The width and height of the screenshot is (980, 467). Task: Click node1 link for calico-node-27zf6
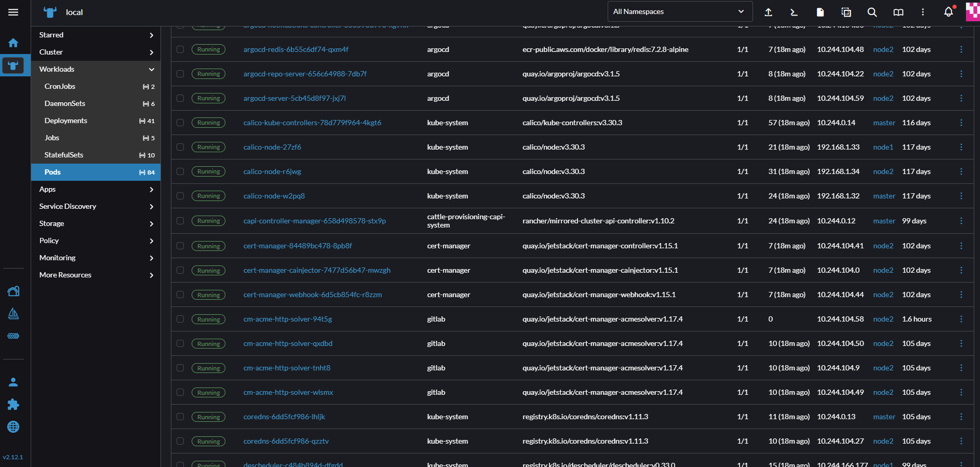click(883, 147)
